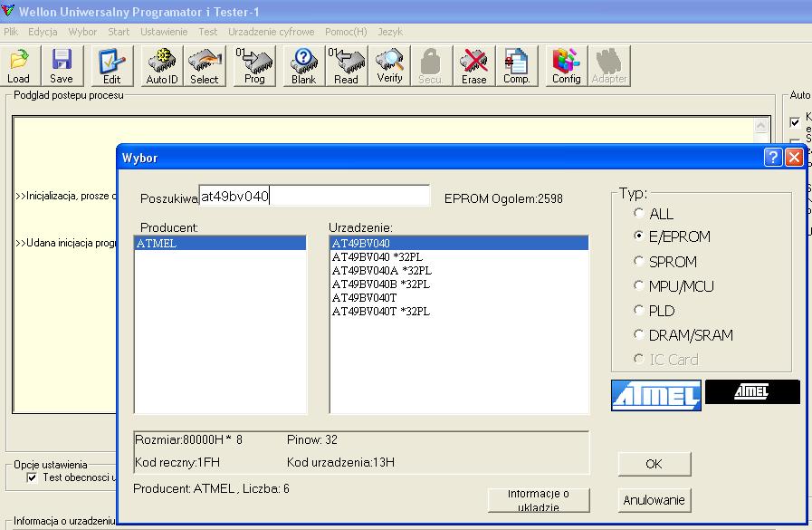Open the Urzadzenie cyfrowe menu
Image resolution: width=812 pixels, height=530 pixels.
[272, 32]
